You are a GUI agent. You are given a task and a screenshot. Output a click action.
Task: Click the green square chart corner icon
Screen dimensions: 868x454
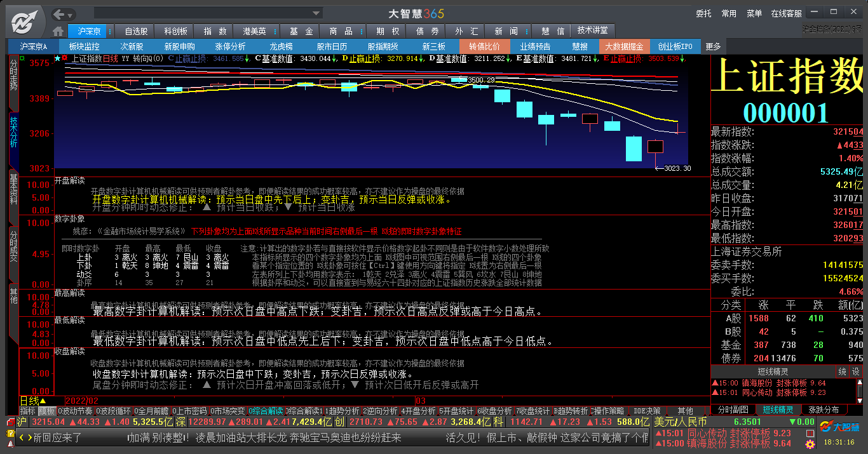coord(22,58)
